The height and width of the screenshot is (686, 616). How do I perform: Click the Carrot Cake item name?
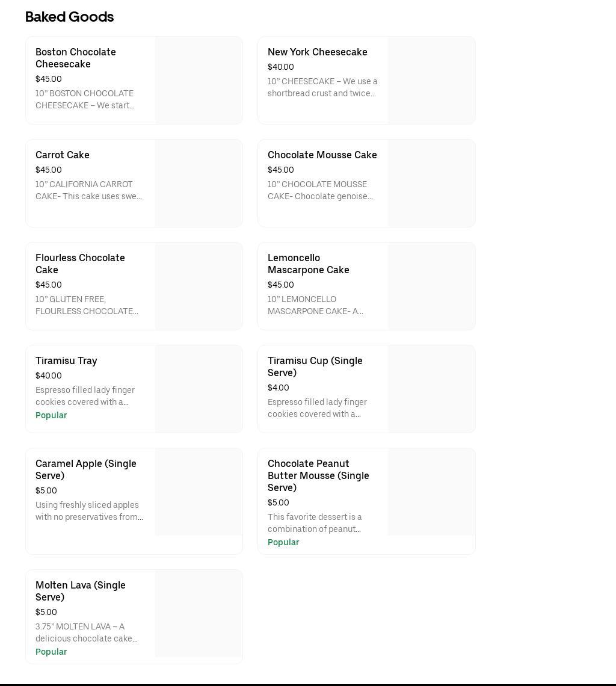point(63,155)
